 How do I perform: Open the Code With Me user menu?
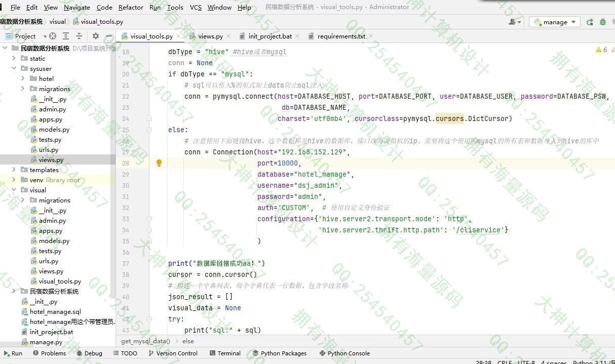tap(515, 22)
